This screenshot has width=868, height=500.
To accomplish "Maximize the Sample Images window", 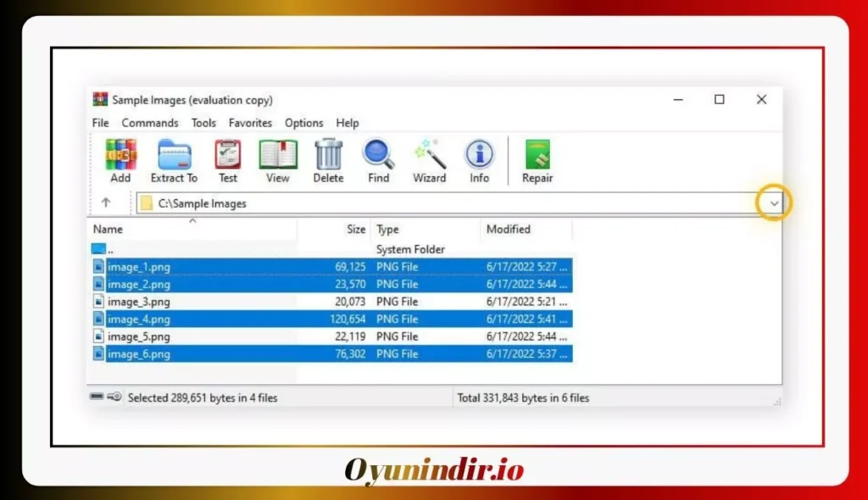I will [719, 100].
